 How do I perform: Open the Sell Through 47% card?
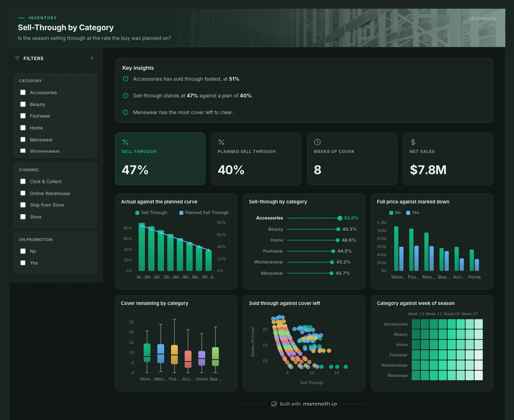click(160, 159)
